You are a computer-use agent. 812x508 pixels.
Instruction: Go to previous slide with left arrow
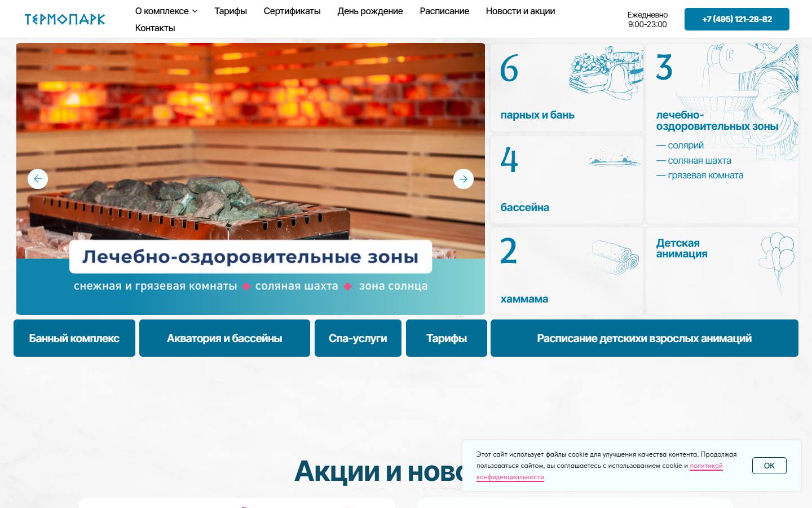[x=38, y=179]
